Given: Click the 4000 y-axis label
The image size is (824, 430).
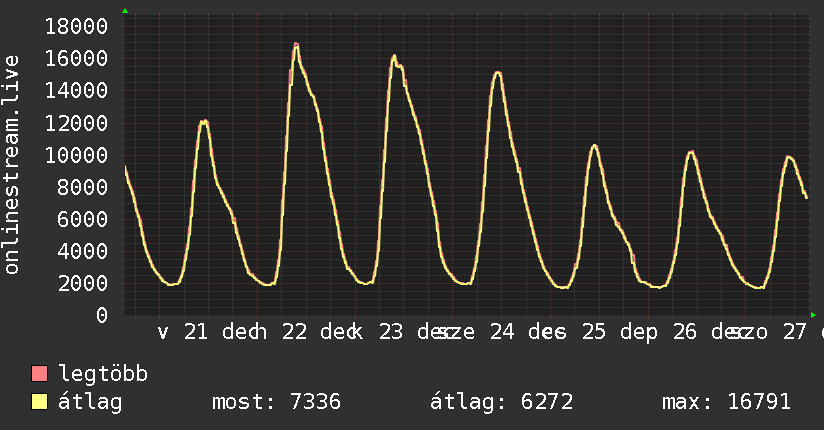Looking at the screenshot, I should tap(83, 251).
